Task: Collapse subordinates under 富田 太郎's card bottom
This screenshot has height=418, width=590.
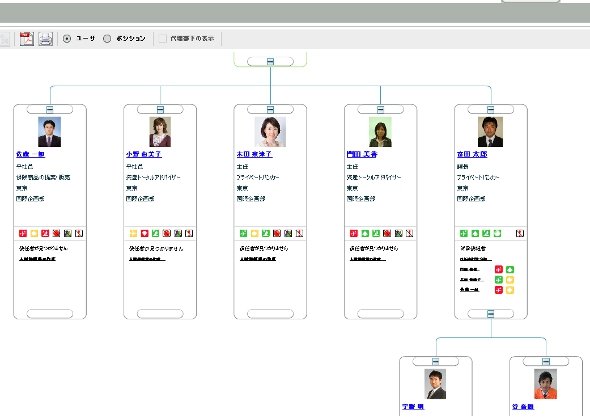Action: coord(490,313)
